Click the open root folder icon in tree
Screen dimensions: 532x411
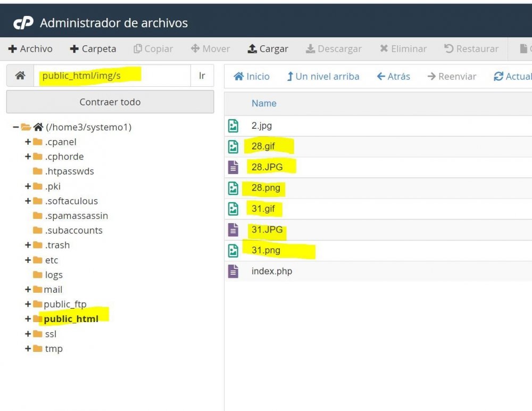(x=26, y=127)
